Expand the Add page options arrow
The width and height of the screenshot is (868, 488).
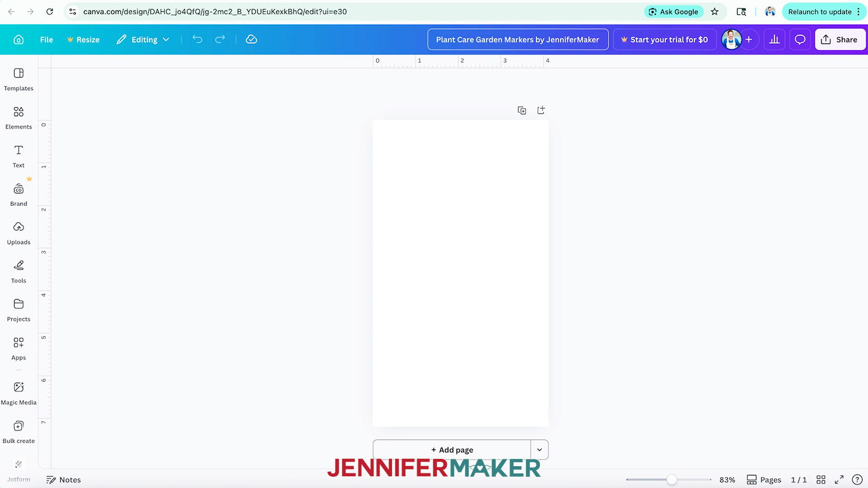click(539, 450)
